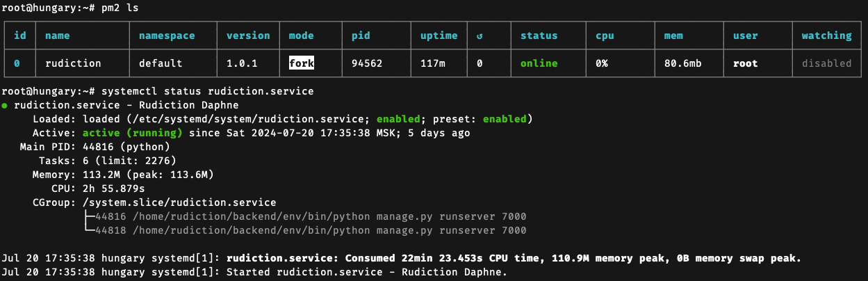Click the name column header
Viewport: 868px width, 281px height.
pos(58,35)
